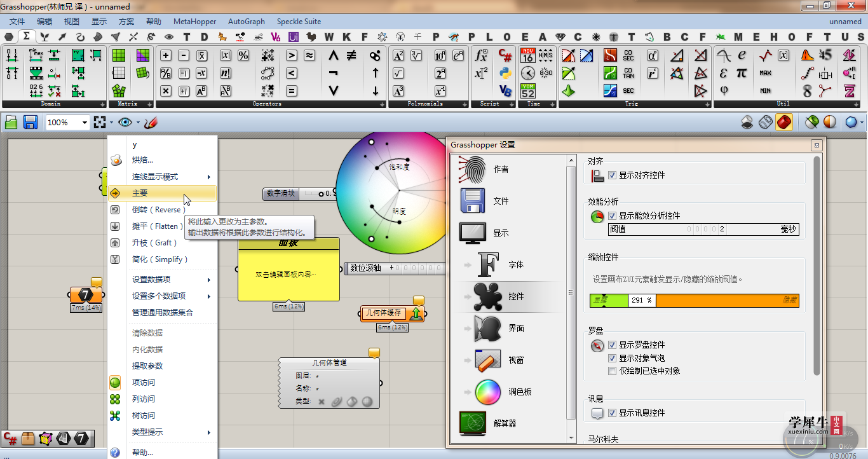Pick the NOV 16 date component icon
The width and height of the screenshot is (868, 459).
coord(528,55)
